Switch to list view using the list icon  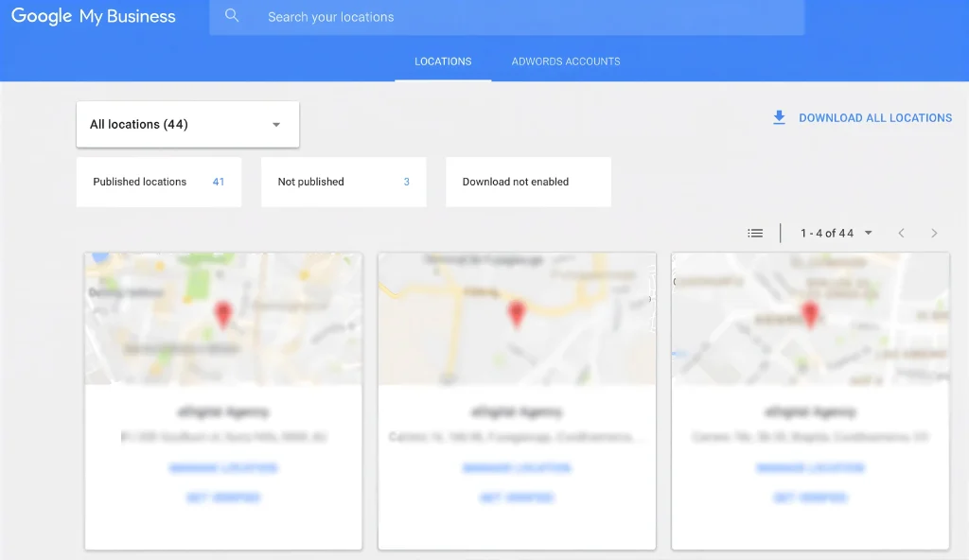click(x=755, y=232)
